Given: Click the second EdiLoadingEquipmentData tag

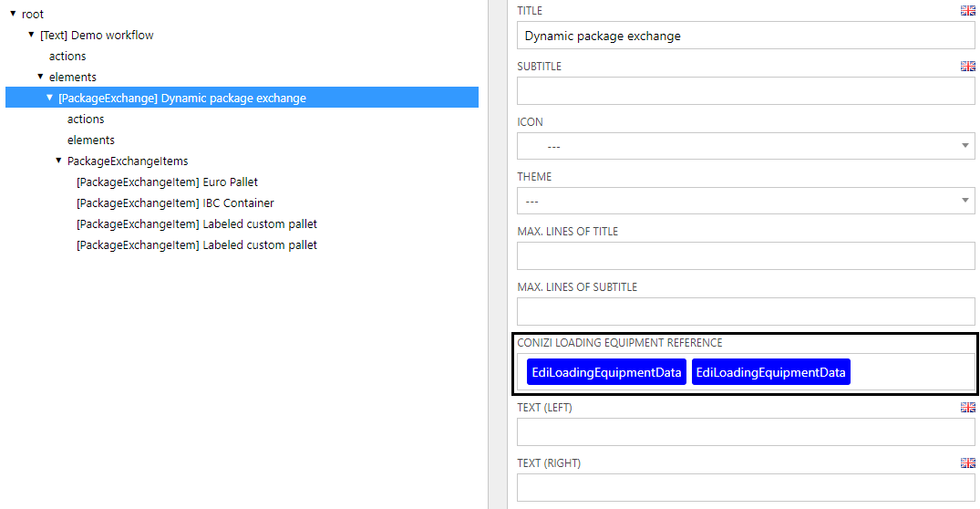Looking at the screenshot, I should pyautogui.click(x=770, y=372).
